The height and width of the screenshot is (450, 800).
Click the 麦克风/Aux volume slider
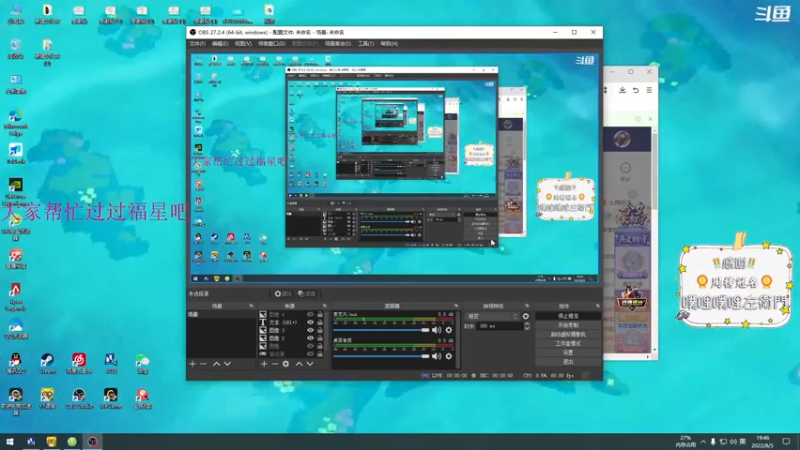381,330
